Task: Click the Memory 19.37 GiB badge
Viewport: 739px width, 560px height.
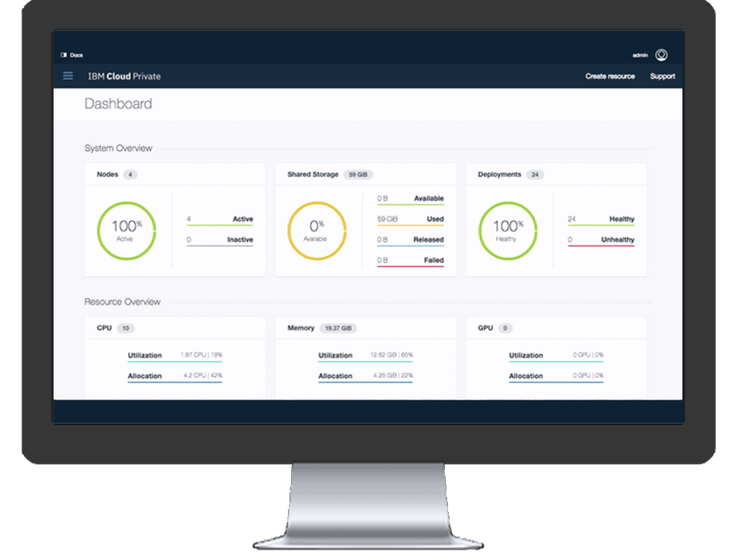Action: point(338,328)
